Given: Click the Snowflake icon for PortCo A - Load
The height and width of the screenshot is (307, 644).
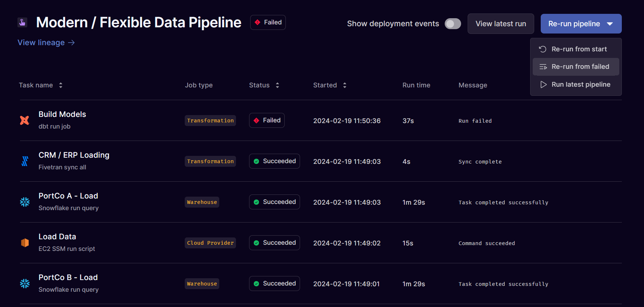Looking at the screenshot, I should tap(25, 202).
